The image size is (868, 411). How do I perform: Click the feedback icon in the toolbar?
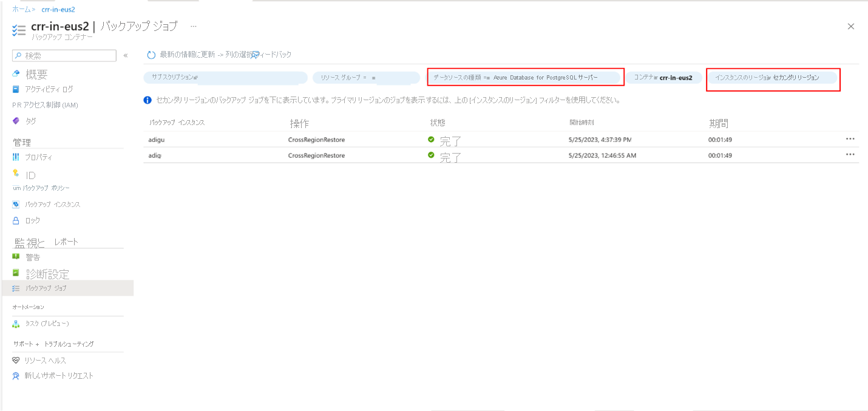click(x=256, y=55)
